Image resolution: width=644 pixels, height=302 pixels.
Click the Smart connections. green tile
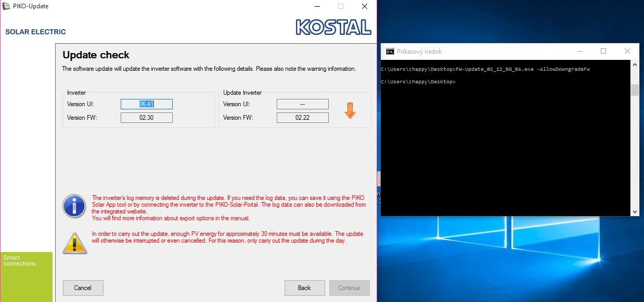(26, 277)
